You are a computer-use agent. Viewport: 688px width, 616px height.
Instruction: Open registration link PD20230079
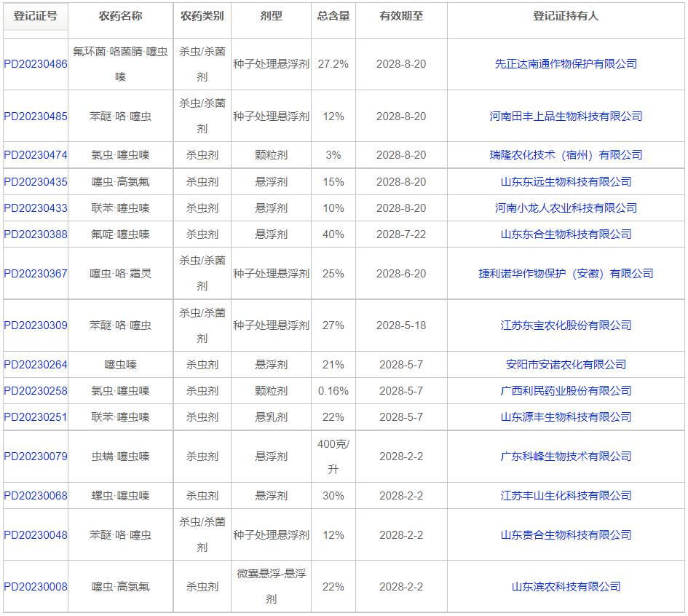[36, 457]
